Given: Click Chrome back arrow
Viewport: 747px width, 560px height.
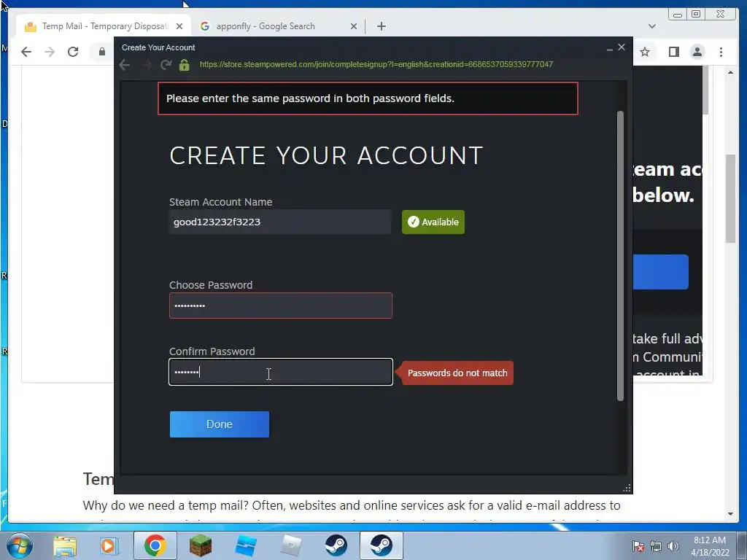Looking at the screenshot, I should point(26,52).
